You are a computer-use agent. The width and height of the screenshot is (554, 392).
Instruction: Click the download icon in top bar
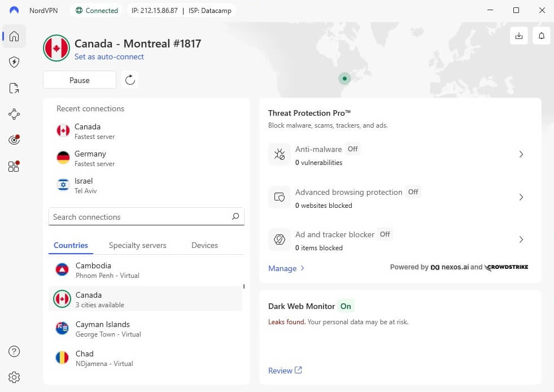coord(519,35)
